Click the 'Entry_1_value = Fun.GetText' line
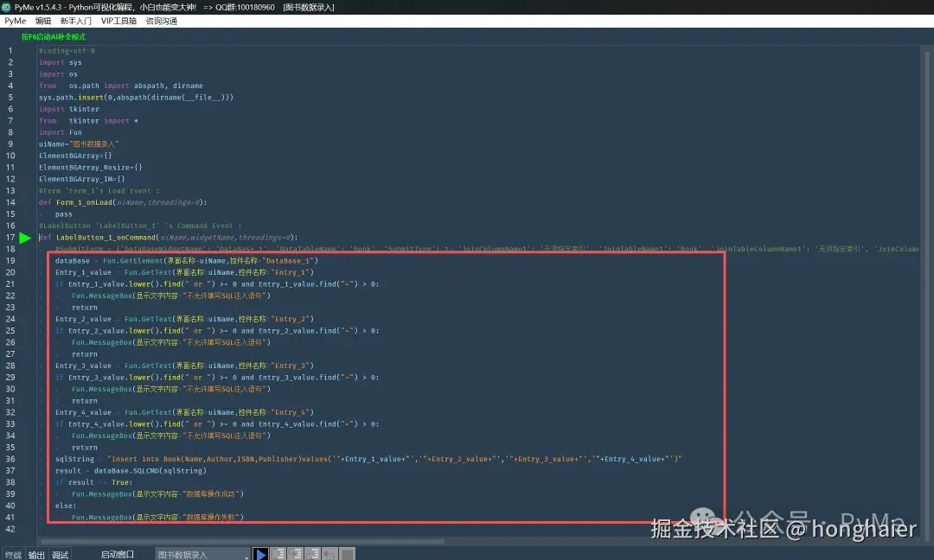 (x=184, y=272)
